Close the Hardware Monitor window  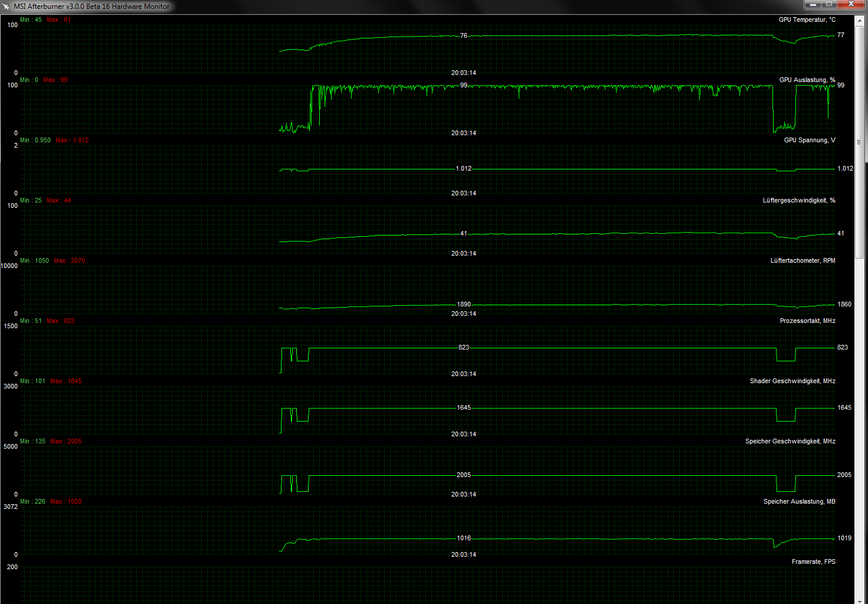click(851, 4)
